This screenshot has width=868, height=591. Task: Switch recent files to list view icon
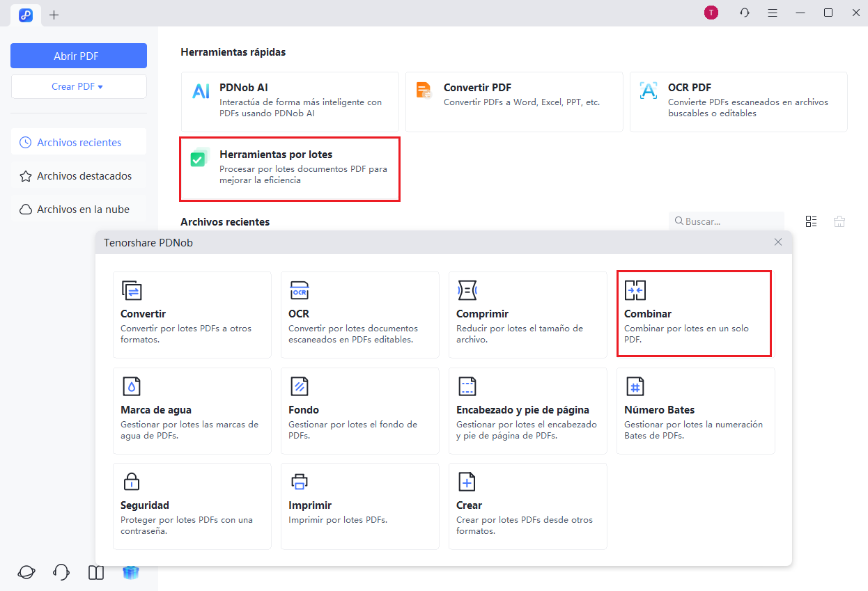811,221
